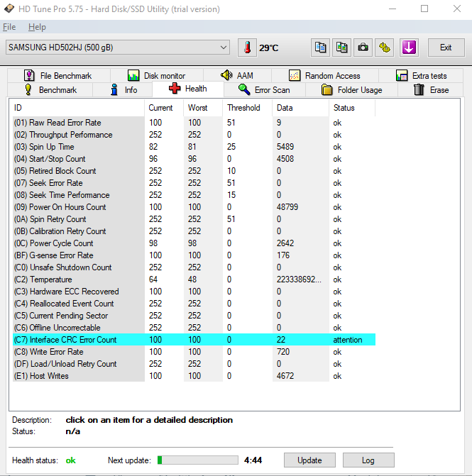472x476 pixels.
Task: Click the copy info to clipboard icon
Action: pyautogui.click(x=320, y=48)
